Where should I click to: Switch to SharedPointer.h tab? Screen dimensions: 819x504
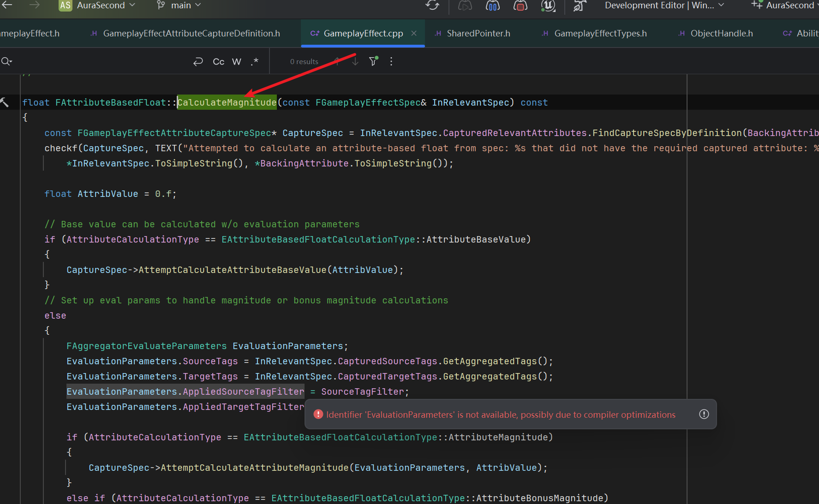point(473,33)
